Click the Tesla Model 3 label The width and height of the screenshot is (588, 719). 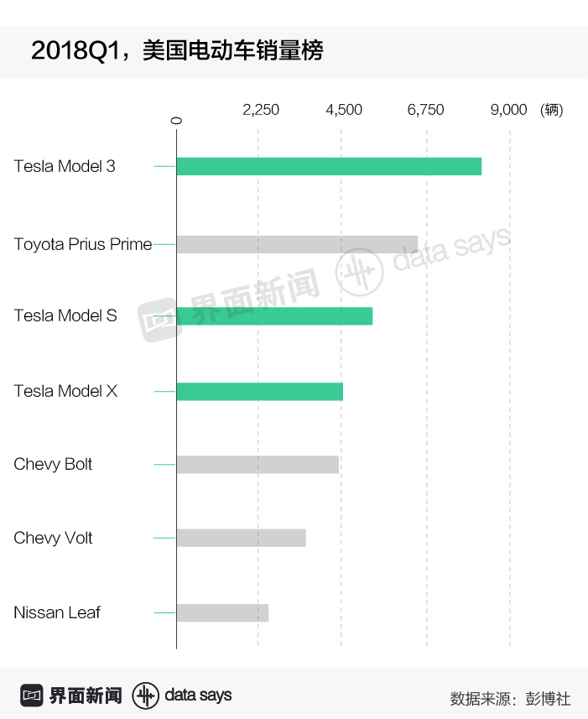tap(65, 166)
